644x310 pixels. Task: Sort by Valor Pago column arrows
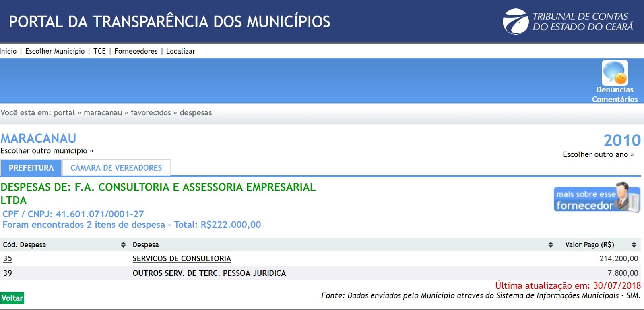[x=634, y=245]
